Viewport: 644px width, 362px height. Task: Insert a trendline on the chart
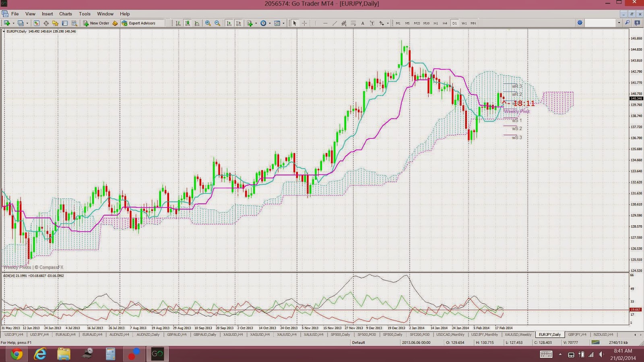(x=335, y=23)
